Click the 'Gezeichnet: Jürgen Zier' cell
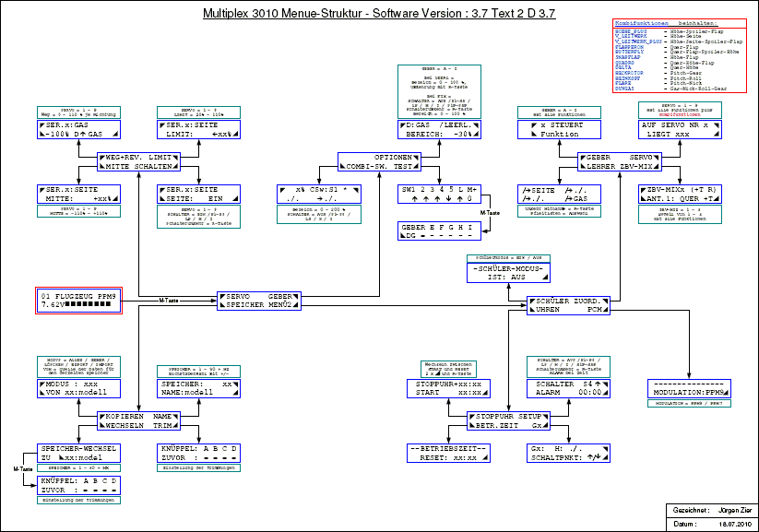The image size is (759, 532). (x=712, y=510)
